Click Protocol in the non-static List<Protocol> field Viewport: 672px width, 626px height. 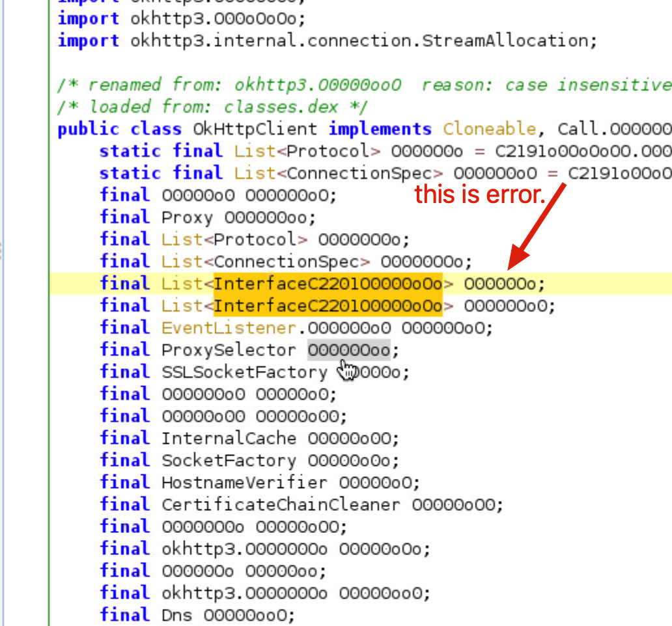tap(255, 239)
